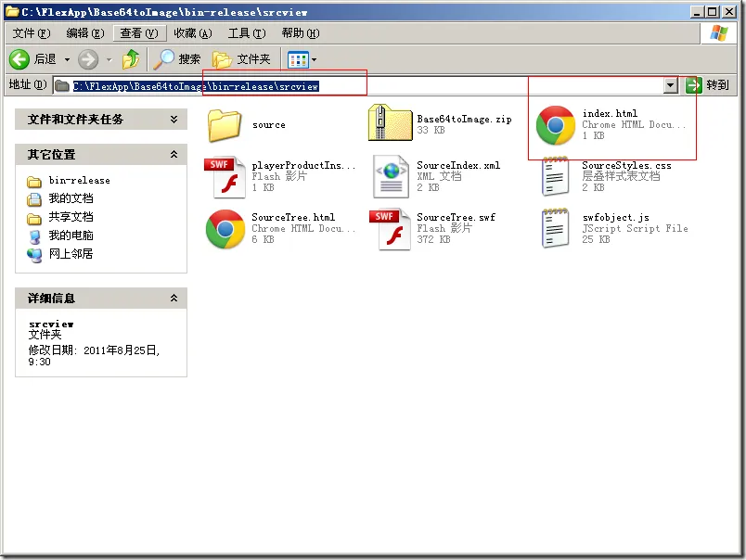This screenshot has height=560, width=746.
Task: Select the SourceStyles.css file icon
Action: click(x=555, y=176)
